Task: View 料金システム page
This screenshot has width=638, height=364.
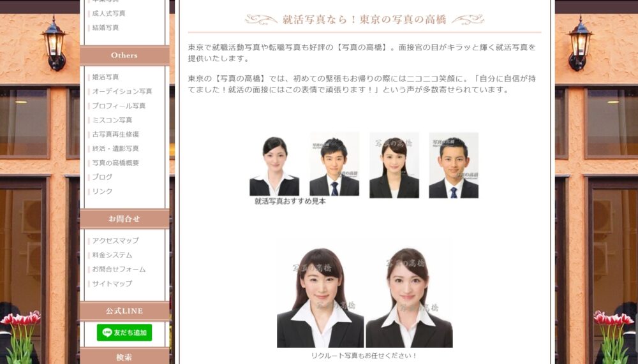Action: (112, 255)
